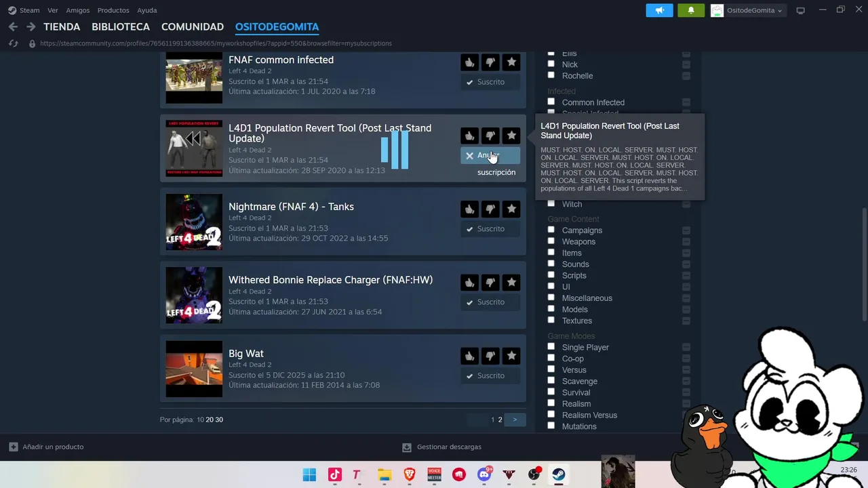This screenshot has width=868, height=488.
Task: Thumbs up FNAF common infected
Action: 469,62
